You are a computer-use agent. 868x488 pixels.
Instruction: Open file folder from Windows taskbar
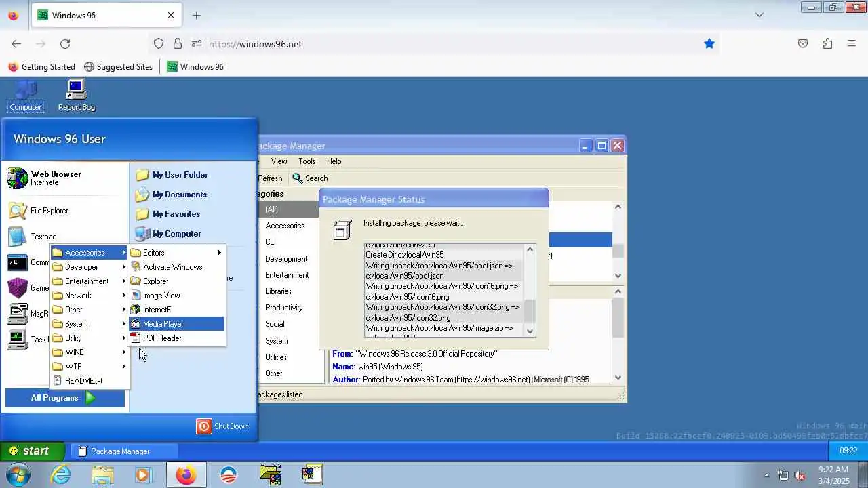point(102,474)
